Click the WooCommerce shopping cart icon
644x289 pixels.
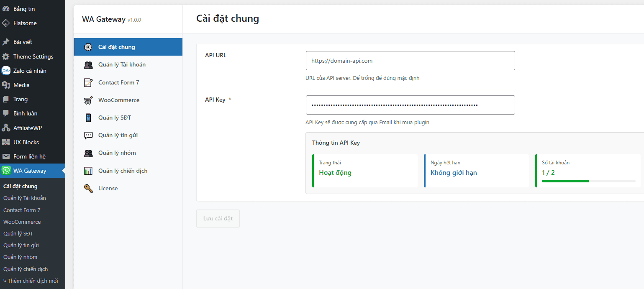coord(88,100)
